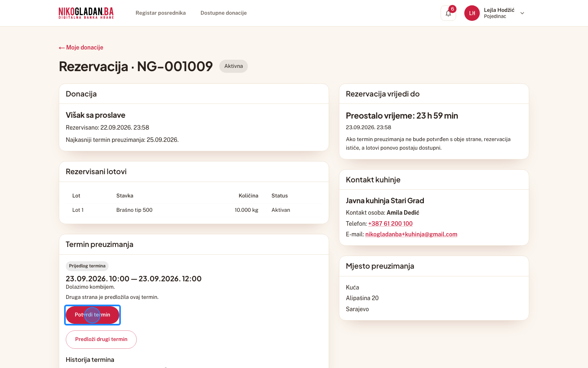Click the NIKOGLADAN.BA logo
The height and width of the screenshot is (368, 588).
86,13
